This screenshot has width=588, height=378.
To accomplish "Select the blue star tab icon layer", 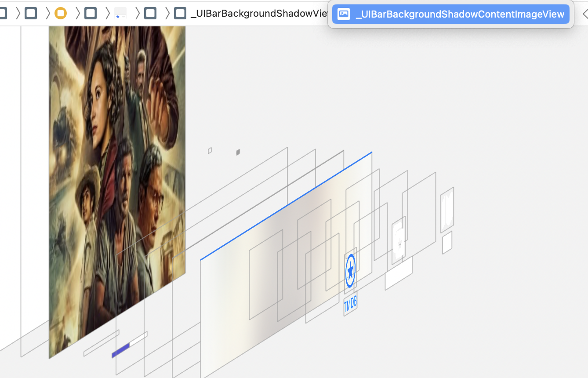I will pyautogui.click(x=350, y=271).
